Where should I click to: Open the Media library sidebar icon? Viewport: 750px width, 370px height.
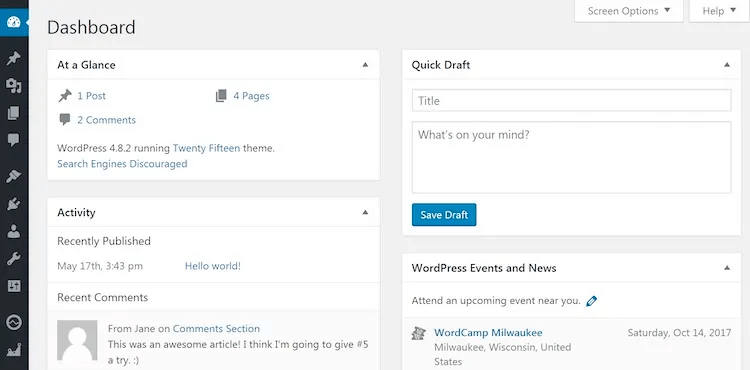pyautogui.click(x=13, y=86)
